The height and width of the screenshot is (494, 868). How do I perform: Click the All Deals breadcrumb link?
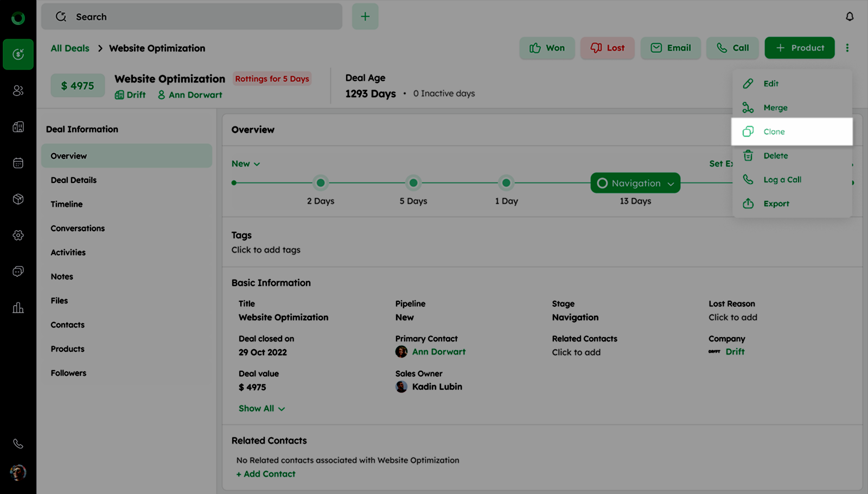[x=70, y=48]
